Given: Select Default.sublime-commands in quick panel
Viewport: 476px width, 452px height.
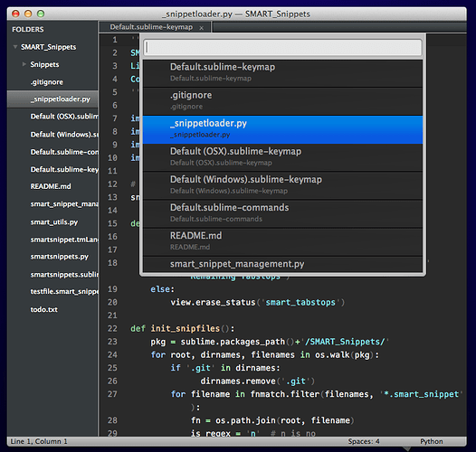Looking at the screenshot, I should point(282,213).
